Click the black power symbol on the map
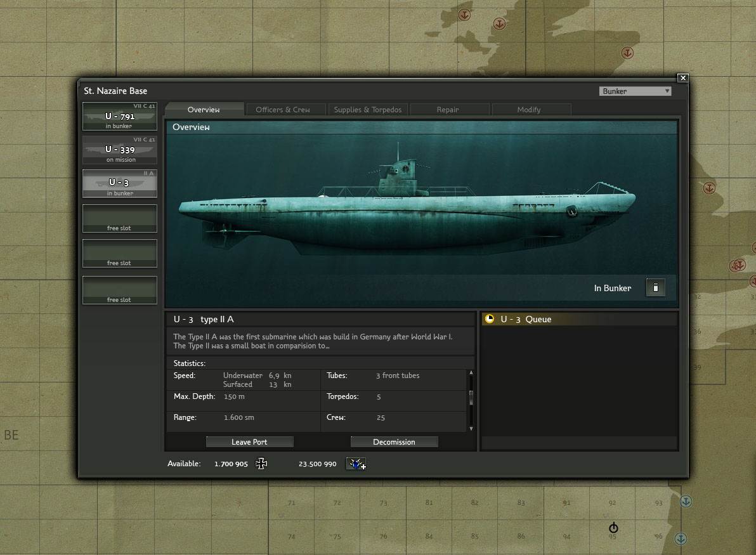 coord(613,528)
